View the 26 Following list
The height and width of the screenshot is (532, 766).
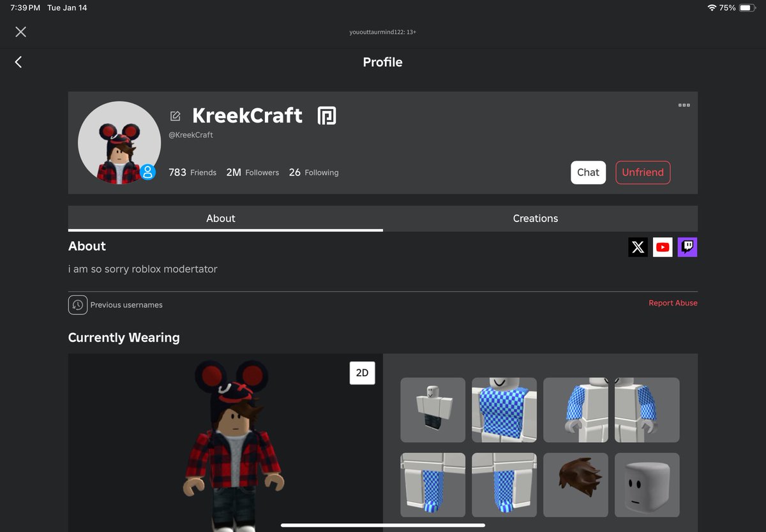click(x=313, y=172)
